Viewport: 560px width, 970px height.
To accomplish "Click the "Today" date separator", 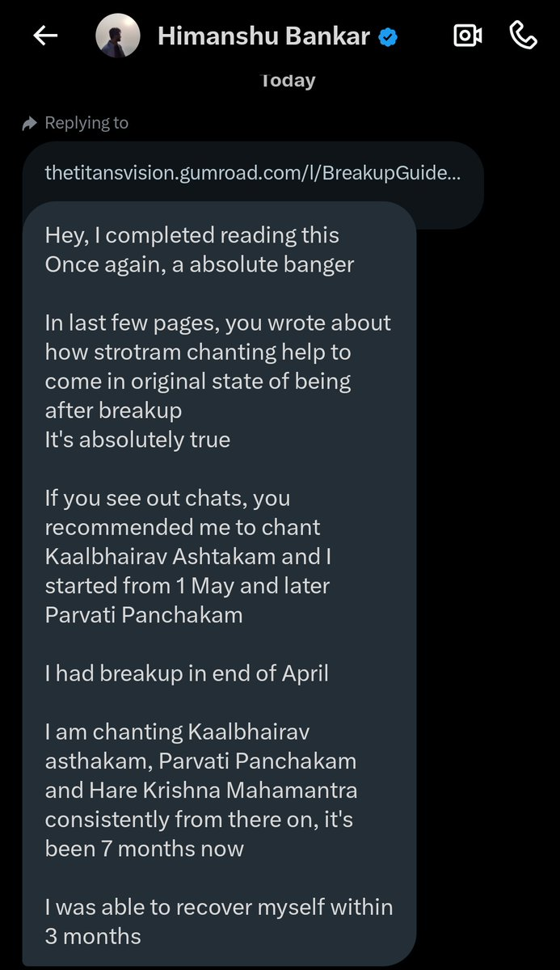I will 288,80.
